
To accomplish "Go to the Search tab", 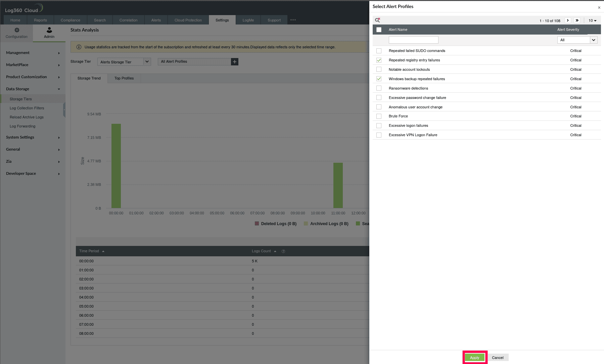I will [x=100, y=20].
